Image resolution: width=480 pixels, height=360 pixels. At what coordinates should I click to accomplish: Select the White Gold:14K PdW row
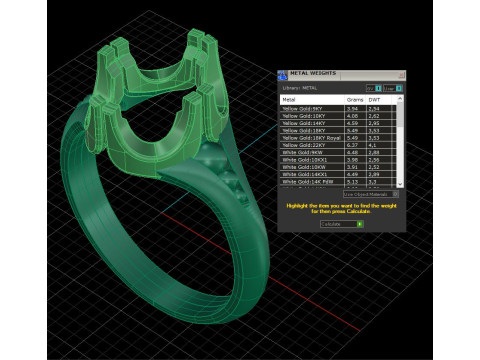[338, 182]
